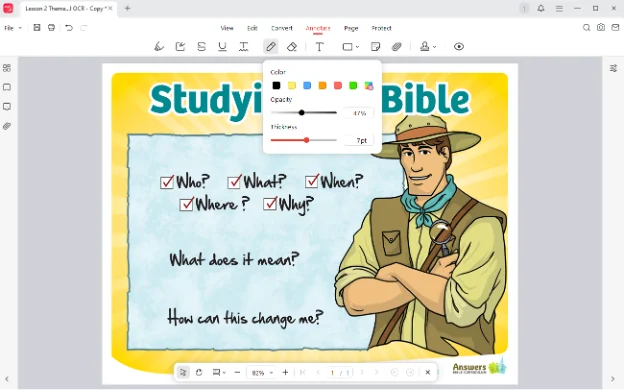Select the Stamp tool
Viewport: 624px width, 390px height.
pos(425,47)
